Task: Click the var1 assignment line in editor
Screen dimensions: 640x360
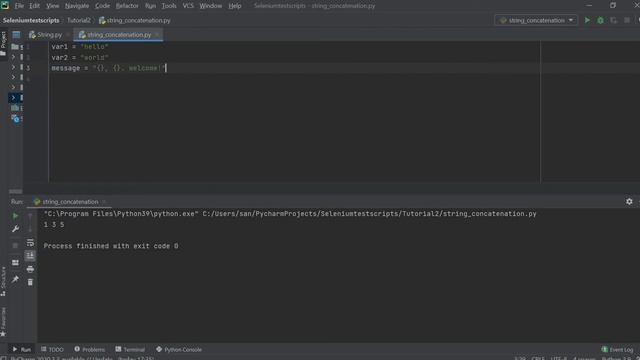Action: (x=80, y=47)
